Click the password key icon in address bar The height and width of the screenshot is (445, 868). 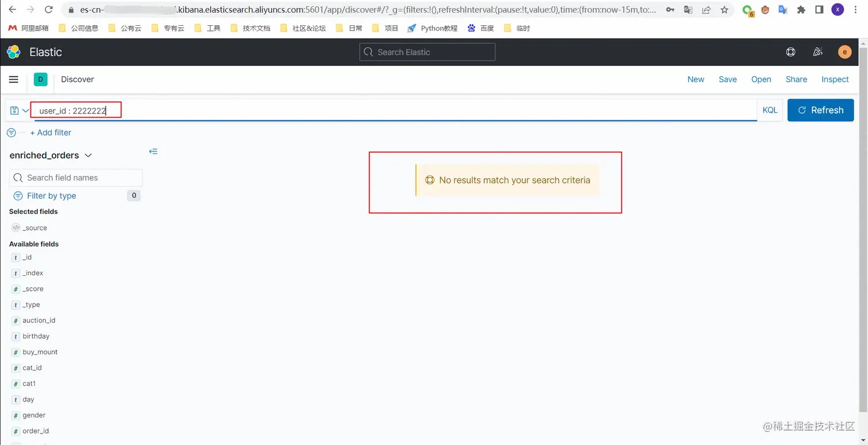point(670,10)
